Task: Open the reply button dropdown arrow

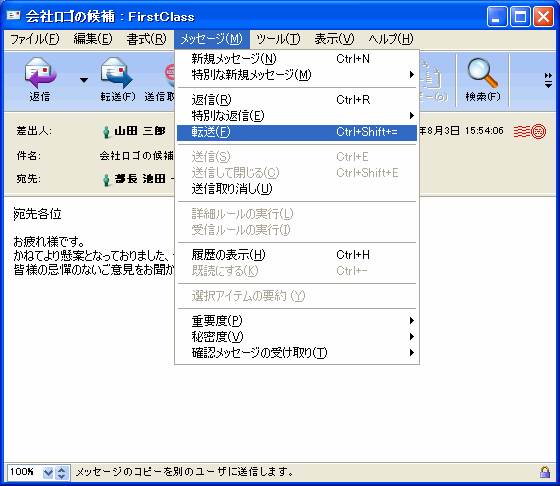Action: point(84,80)
